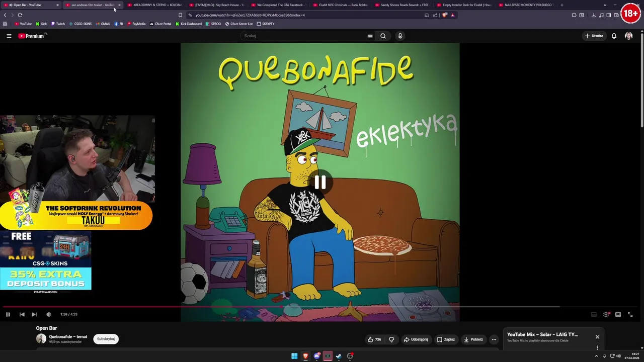
Task: Open the Utwórz create menu
Action: [x=594, y=36]
